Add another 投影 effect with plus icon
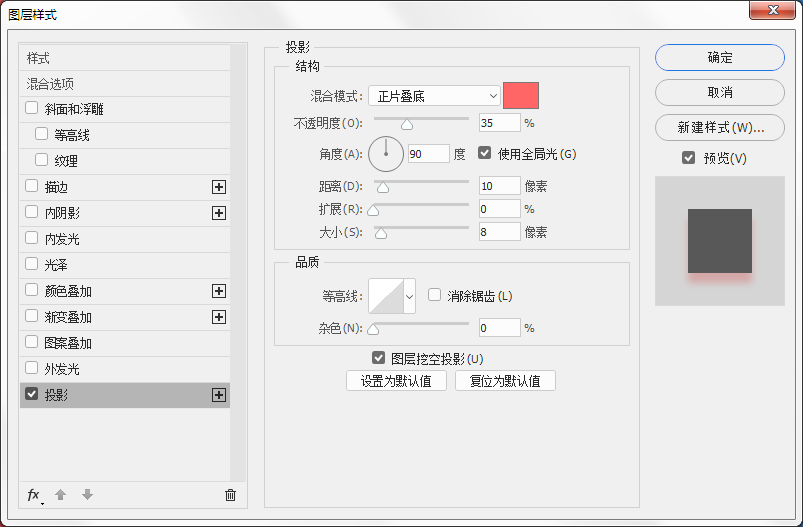This screenshot has width=803, height=527. (x=219, y=395)
